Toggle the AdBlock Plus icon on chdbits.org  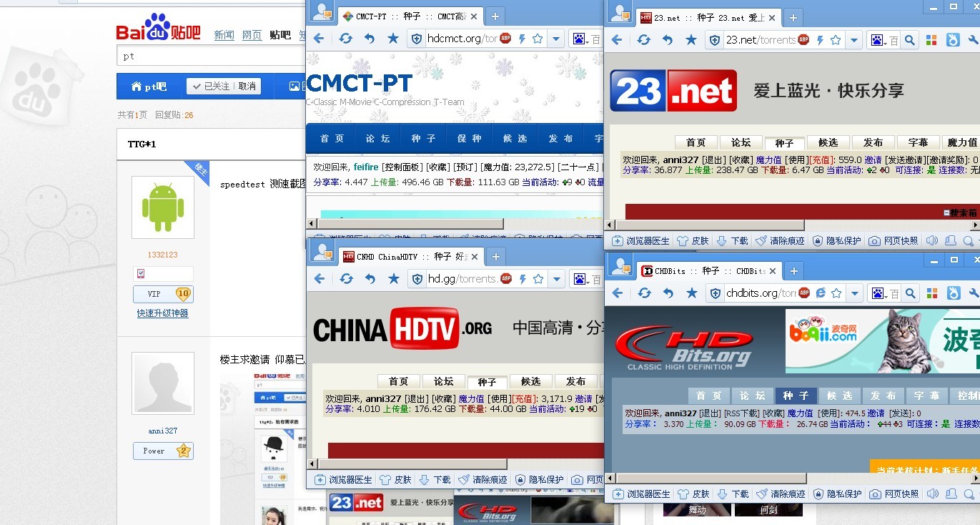pos(803,293)
